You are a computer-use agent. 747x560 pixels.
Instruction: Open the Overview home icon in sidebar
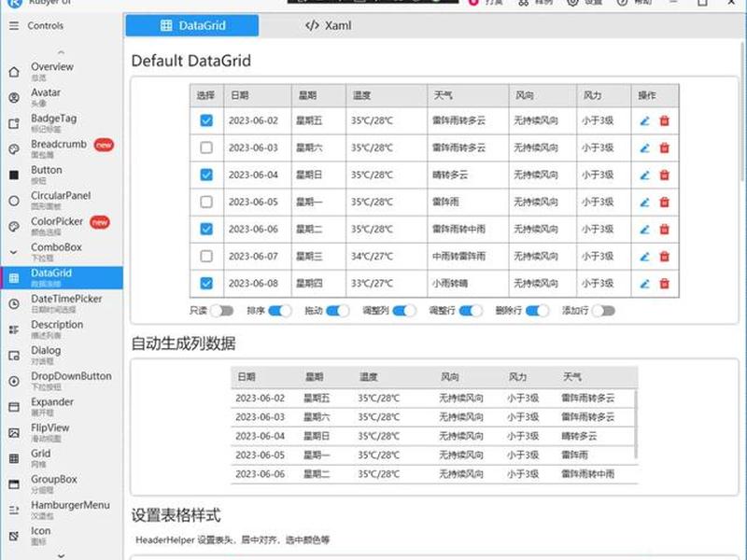14,72
